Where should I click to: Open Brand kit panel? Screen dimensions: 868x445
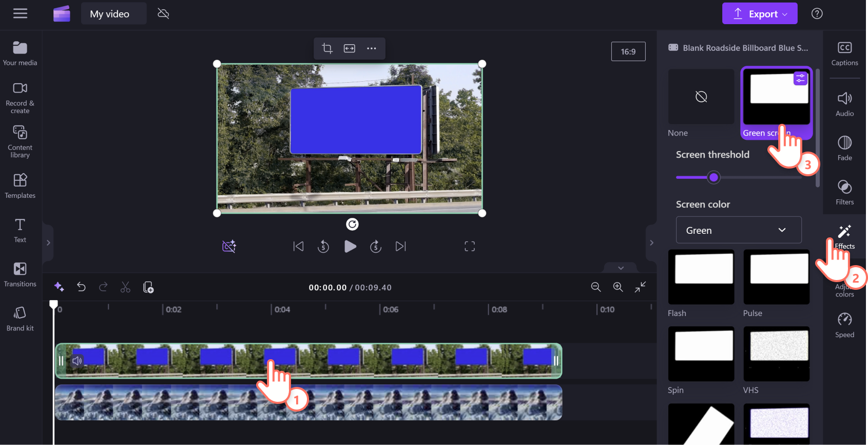(20, 319)
